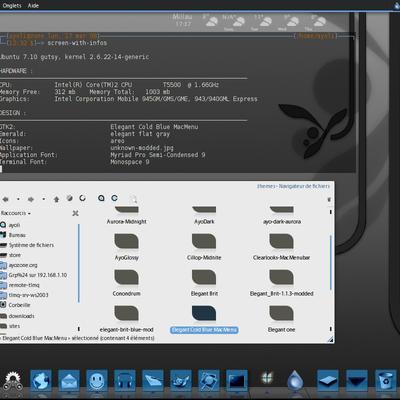
Task: Open the trash bin in the dock
Action: (385, 381)
